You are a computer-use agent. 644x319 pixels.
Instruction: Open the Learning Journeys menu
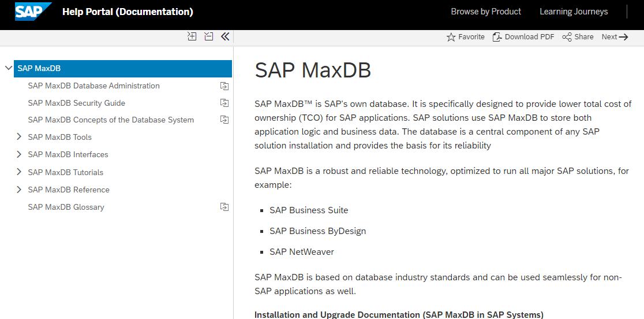tap(574, 12)
